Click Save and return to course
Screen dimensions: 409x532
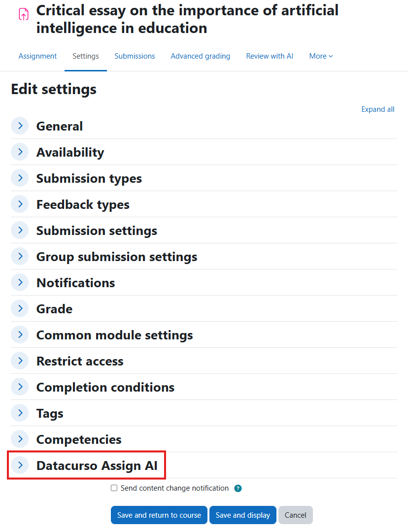[159, 515]
